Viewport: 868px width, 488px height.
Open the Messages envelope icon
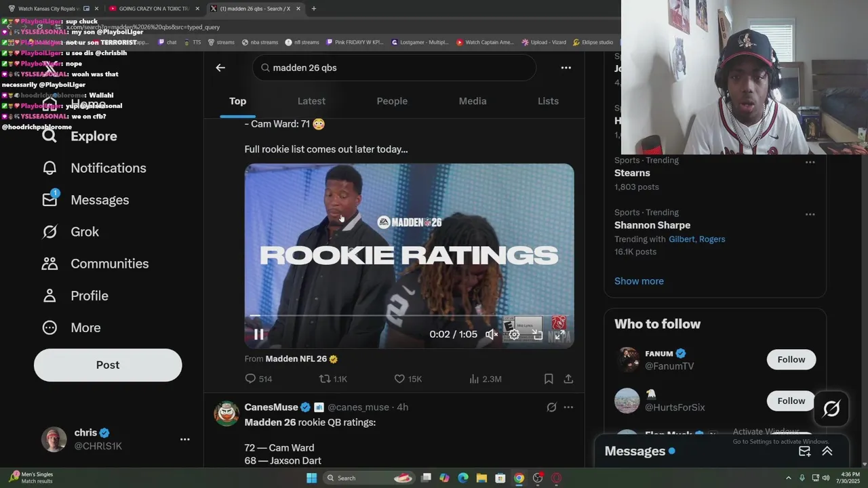50,200
